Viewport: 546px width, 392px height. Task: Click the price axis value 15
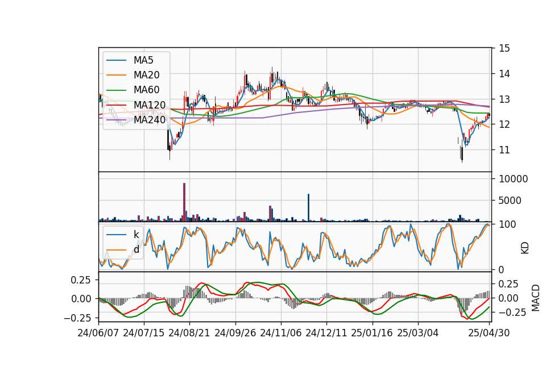(504, 48)
